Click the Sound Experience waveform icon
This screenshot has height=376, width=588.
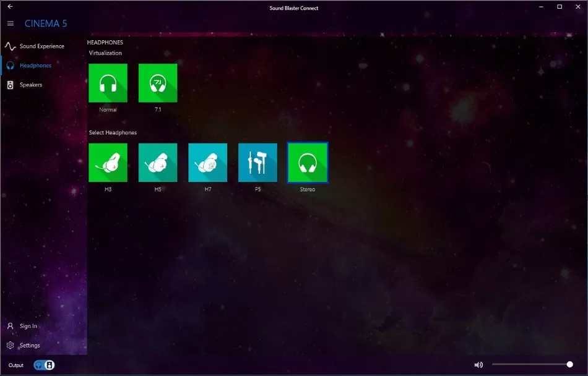10,46
